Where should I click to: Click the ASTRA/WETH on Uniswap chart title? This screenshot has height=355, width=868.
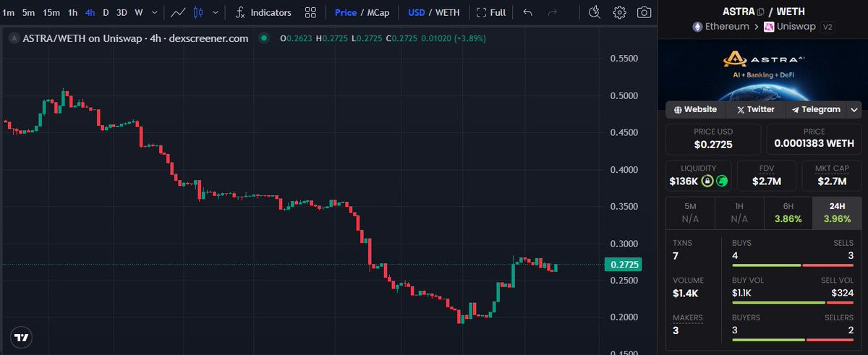tap(136, 38)
